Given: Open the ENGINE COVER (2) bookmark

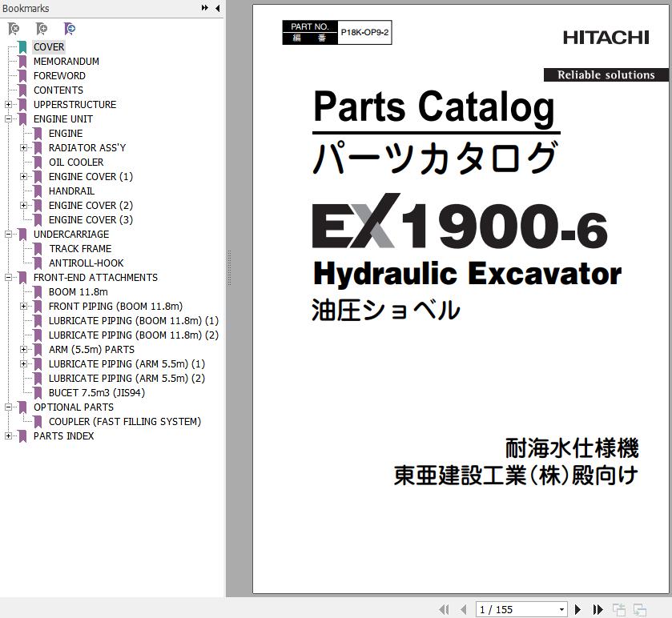Looking at the screenshot, I should click(91, 206).
